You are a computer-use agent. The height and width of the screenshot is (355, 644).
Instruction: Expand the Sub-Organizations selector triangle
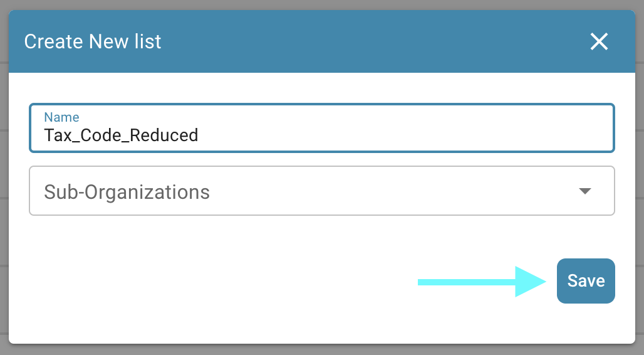[585, 191]
